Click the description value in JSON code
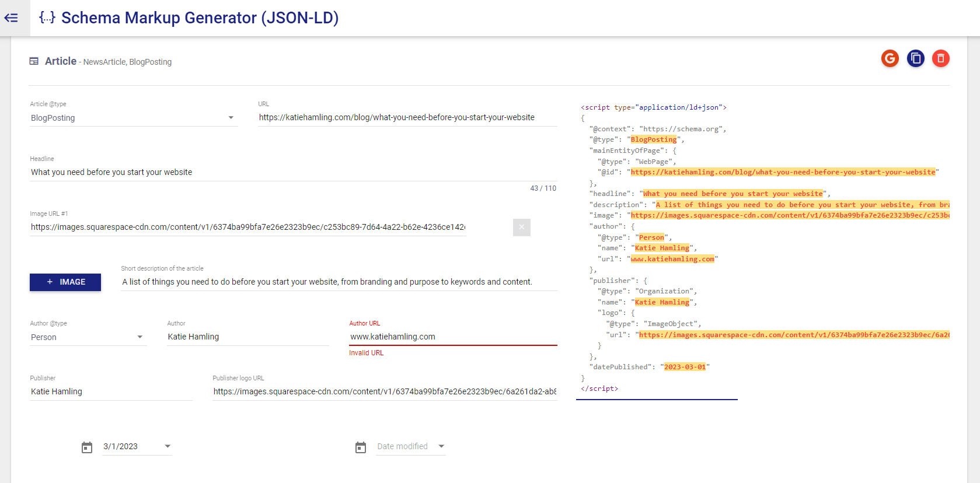Image resolution: width=980 pixels, height=483 pixels. [x=803, y=205]
